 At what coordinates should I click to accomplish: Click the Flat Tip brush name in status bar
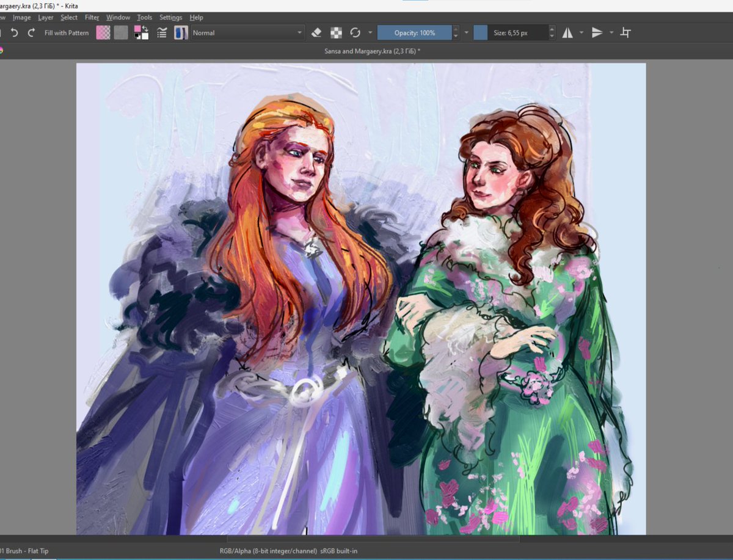24,551
